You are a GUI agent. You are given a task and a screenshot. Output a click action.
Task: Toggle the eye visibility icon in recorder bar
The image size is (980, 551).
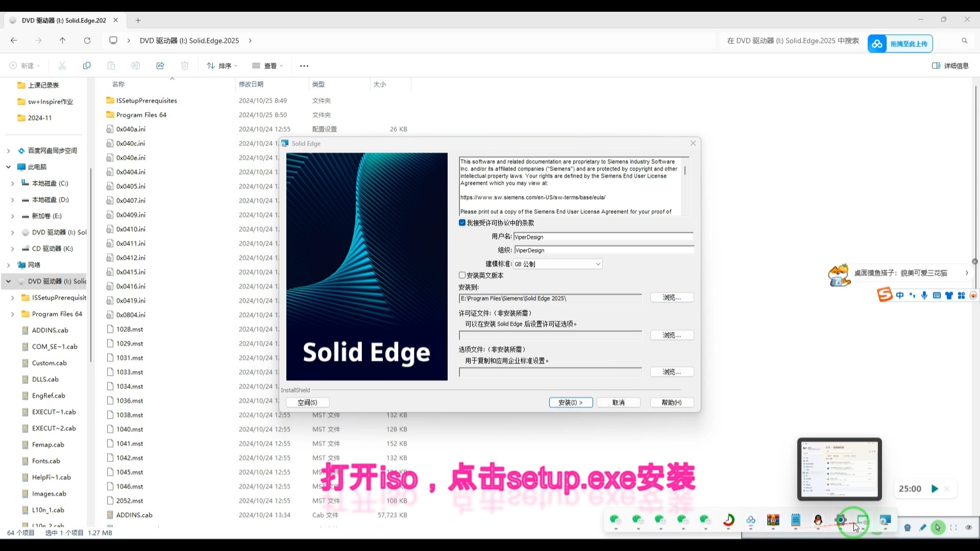tap(969, 528)
